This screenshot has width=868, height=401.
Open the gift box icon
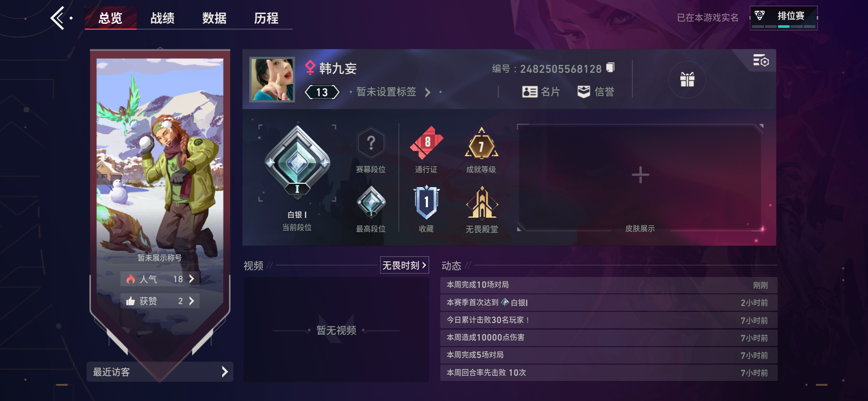point(687,79)
